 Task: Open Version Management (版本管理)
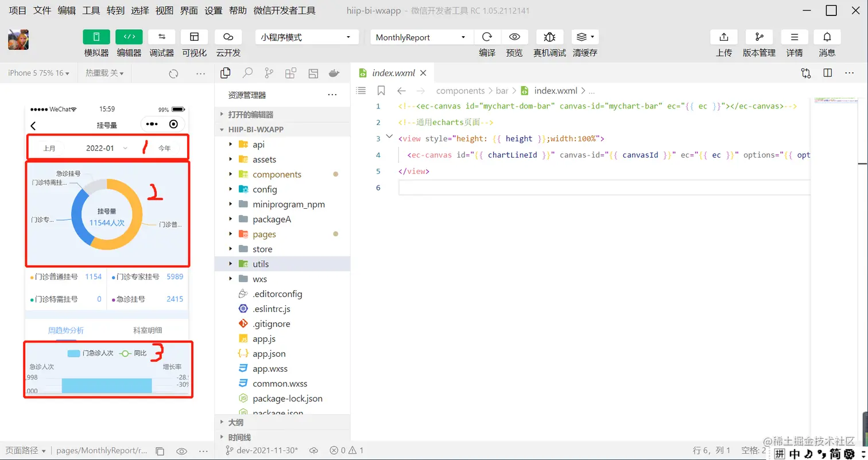(759, 37)
